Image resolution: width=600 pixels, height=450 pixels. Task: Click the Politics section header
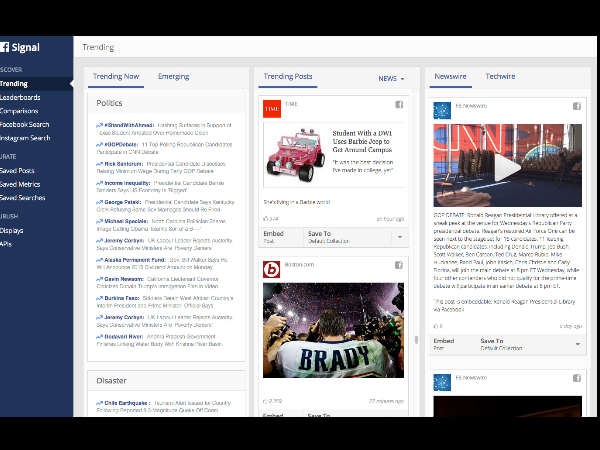[109, 103]
